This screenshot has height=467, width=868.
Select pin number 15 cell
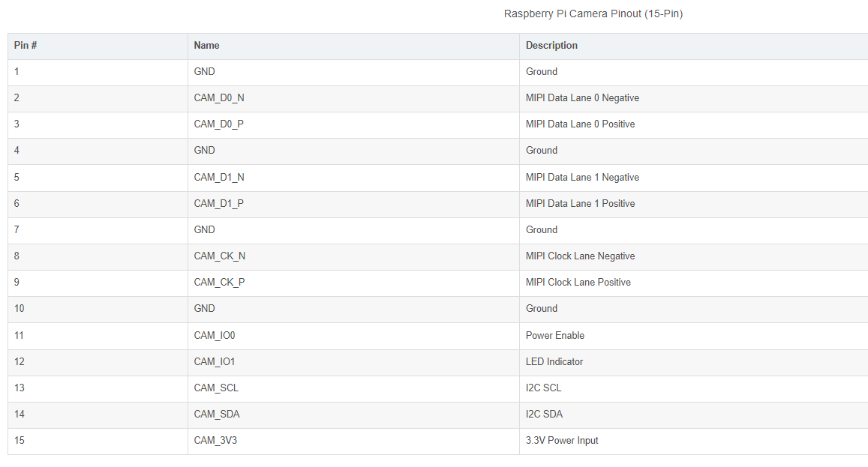click(20, 441)
